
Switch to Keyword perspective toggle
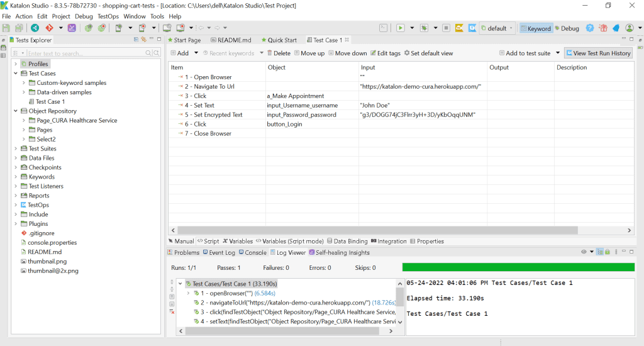[x=535, y=28]
